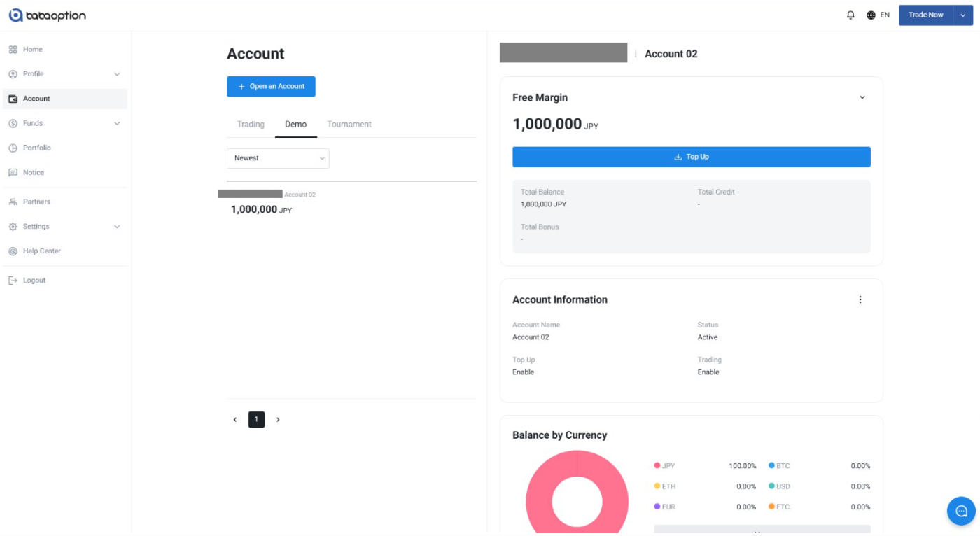The width and height of the screenshot is (980, 536).
Task: Switch to the Trading tab
Action: point(251,125)
